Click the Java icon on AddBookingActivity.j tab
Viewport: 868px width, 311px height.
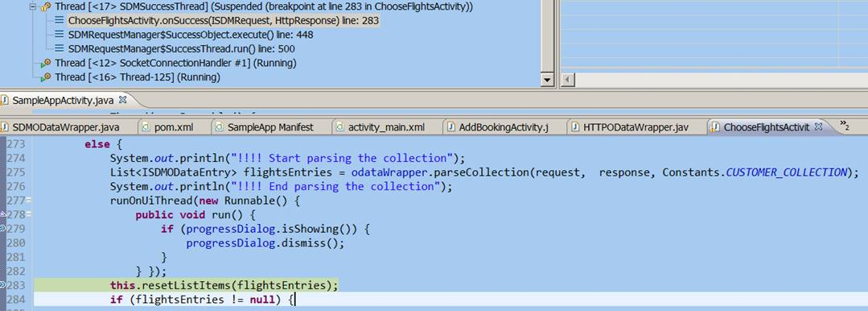[451, 127]
